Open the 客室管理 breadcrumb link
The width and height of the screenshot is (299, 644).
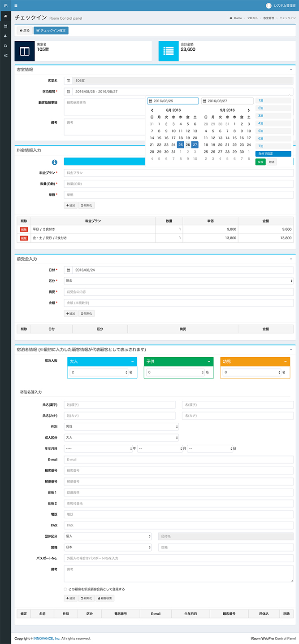[x=269, y=18]
